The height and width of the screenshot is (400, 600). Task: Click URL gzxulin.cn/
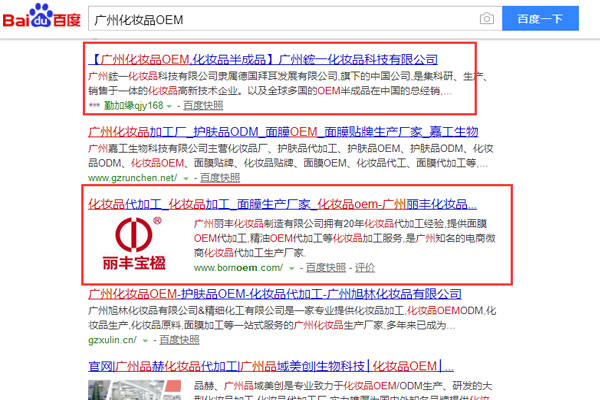point(112,340)
